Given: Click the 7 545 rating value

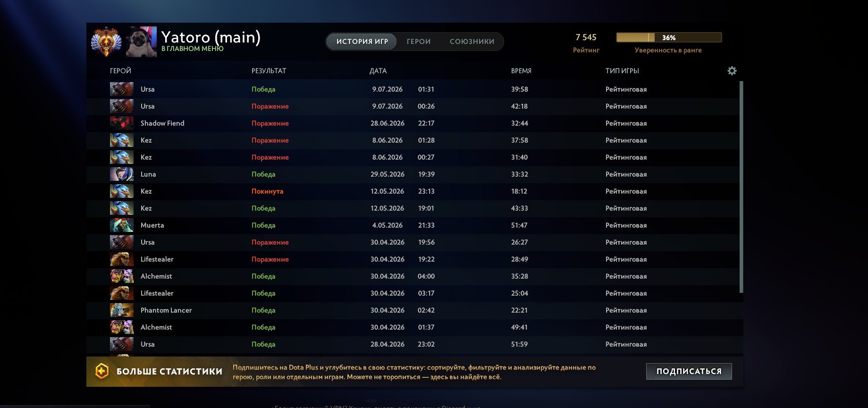Looking at the screenshot, I should point(586,37).
